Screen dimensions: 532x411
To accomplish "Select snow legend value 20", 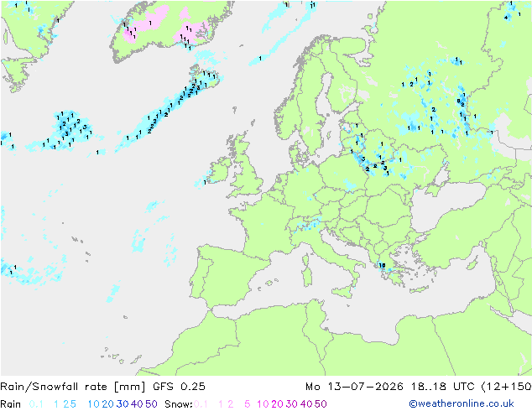I will coord(277,404).
